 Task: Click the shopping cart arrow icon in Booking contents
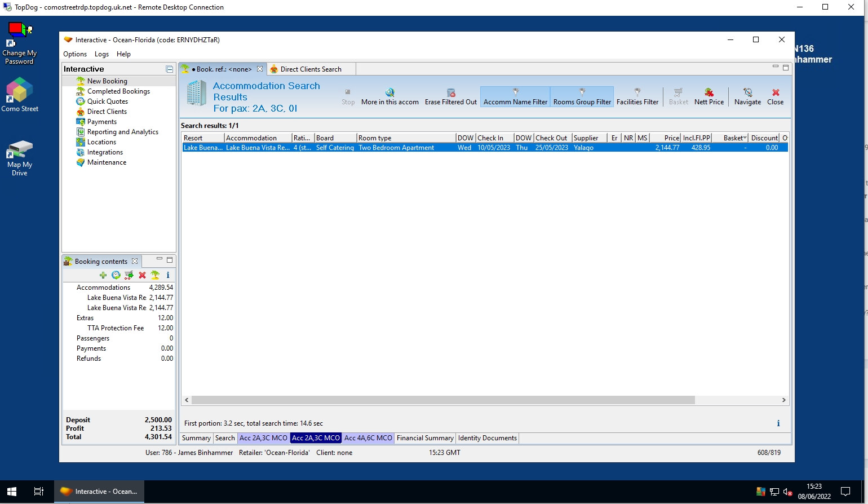(129, 275)
